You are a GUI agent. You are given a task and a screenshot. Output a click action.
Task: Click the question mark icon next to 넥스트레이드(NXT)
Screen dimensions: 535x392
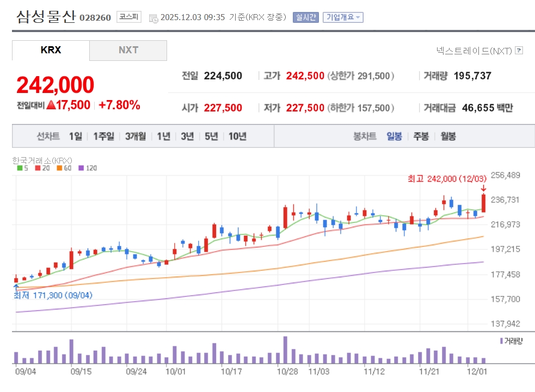pos(519,51)
